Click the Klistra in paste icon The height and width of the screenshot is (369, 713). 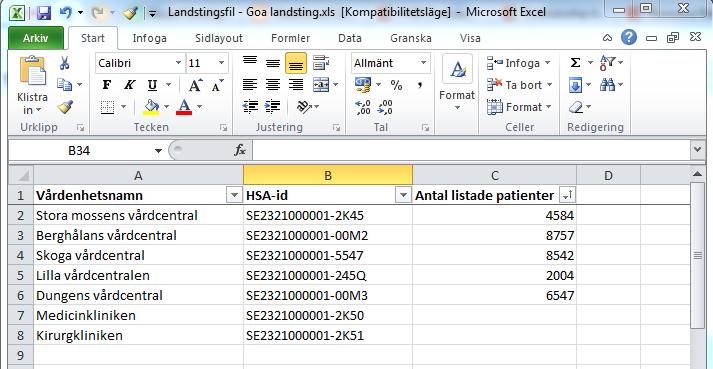pos(33,71)
